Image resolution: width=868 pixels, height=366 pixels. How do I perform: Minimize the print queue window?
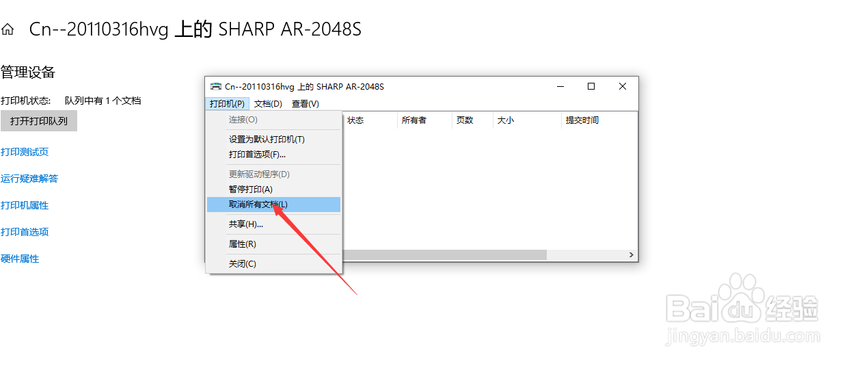[560, 86]
